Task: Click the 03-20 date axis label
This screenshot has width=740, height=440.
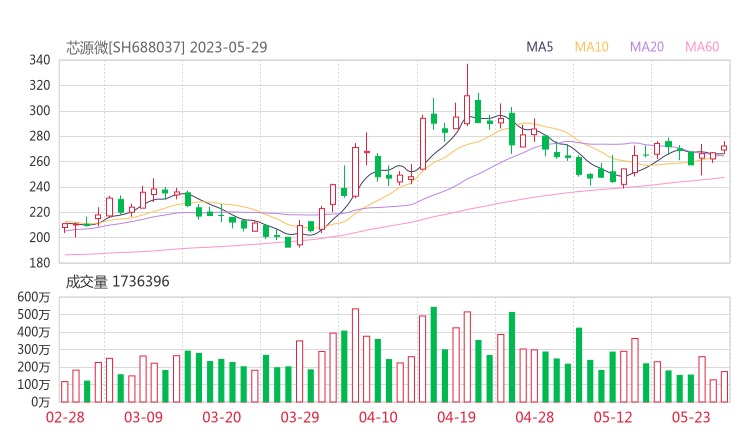Action: pyautogui.click(x=222, y=417)
